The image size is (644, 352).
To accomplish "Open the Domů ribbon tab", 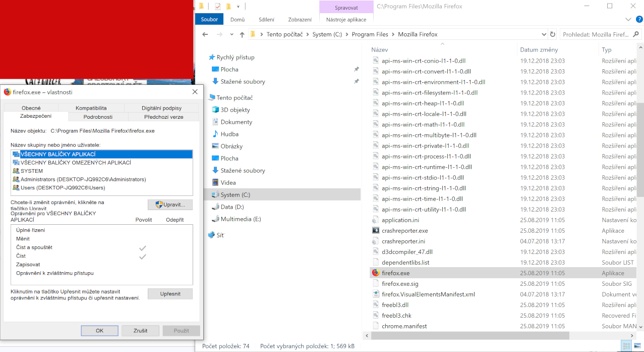I will pyautogui.click(x=238, y=19).
